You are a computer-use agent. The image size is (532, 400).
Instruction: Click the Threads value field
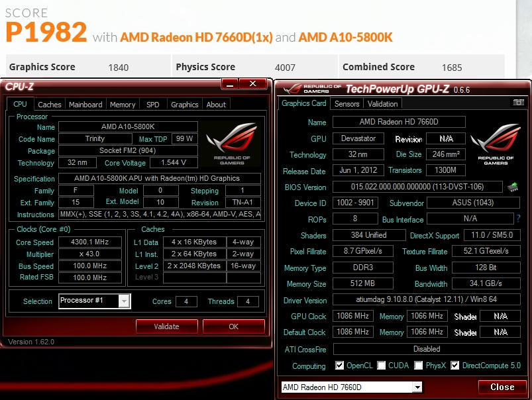click(248, 301)
